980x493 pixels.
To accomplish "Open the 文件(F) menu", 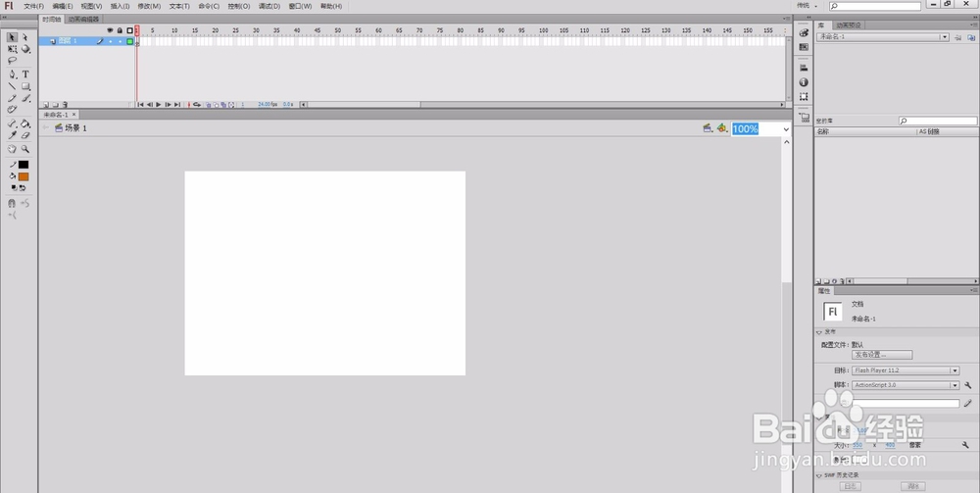I will 33,6.
